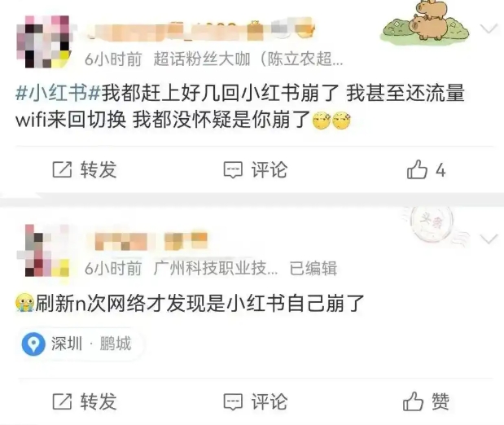Viewport: 504px width, 425px height.
Task: Tap thumbs-up icon on second post
Action: (413, 401)
